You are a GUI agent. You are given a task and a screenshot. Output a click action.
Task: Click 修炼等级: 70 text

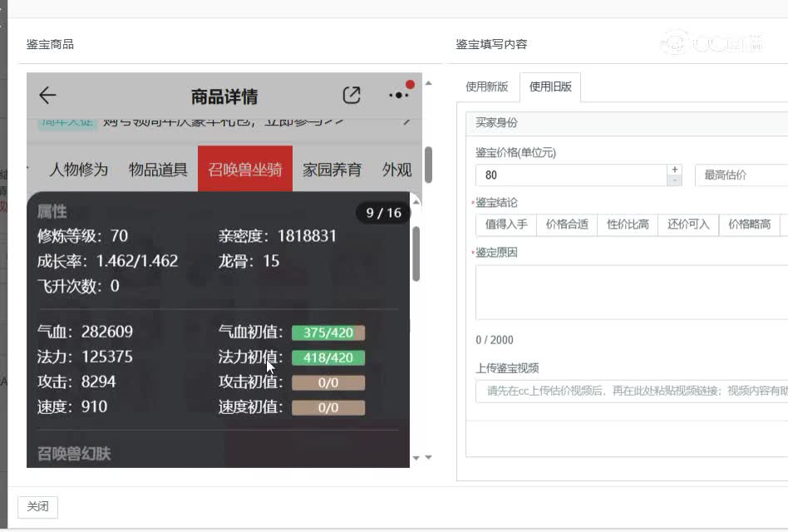pos(82,235)
